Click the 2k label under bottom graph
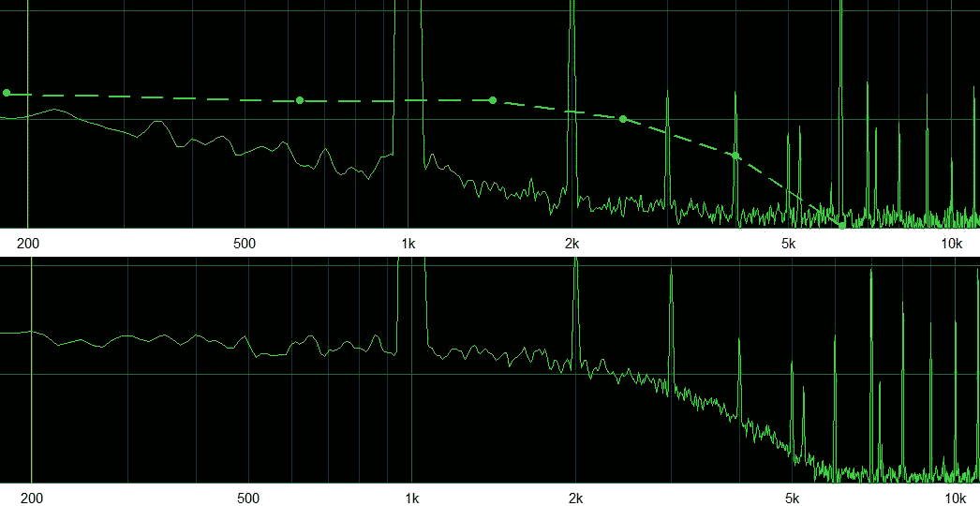Screen dimensions: 980x506 pos(575,499)
